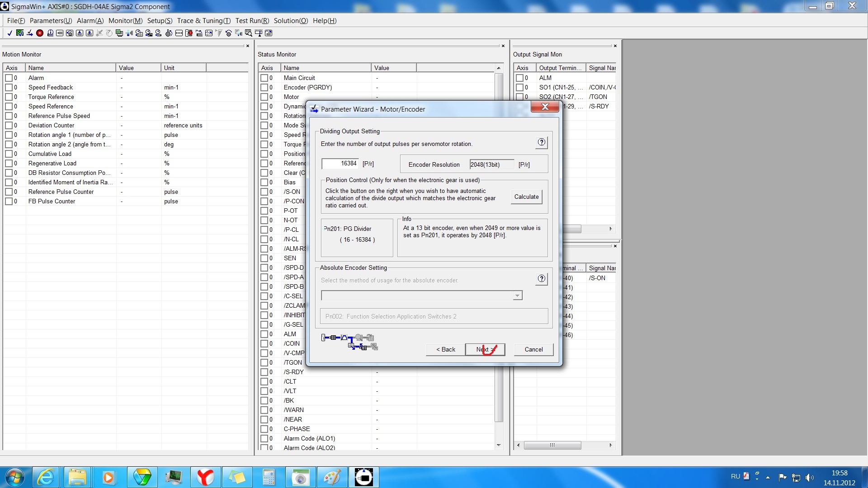The width and height of the screenshot is (868, 488).
Task: Check the Speed Feedback checkbox
Action: (9, 88)
